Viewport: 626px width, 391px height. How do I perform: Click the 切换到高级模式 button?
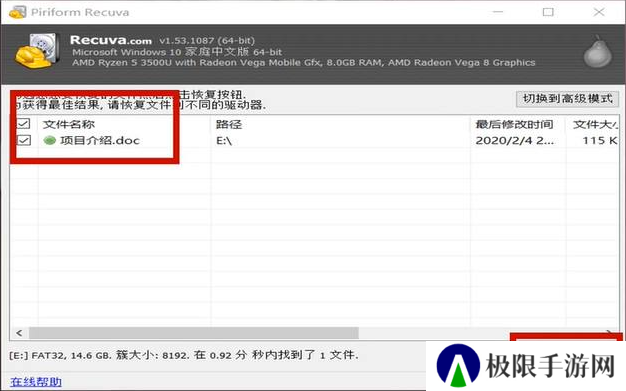567,99
